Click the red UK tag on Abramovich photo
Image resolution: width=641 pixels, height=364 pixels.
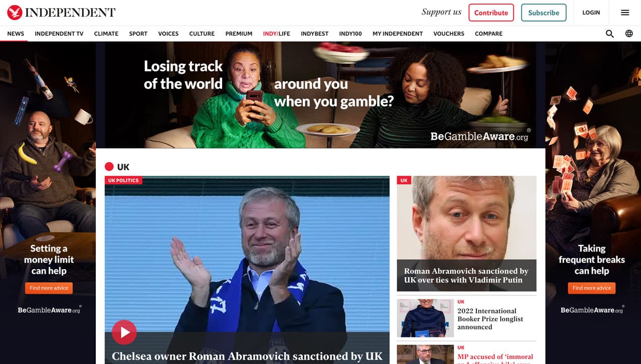coord(404,180)
